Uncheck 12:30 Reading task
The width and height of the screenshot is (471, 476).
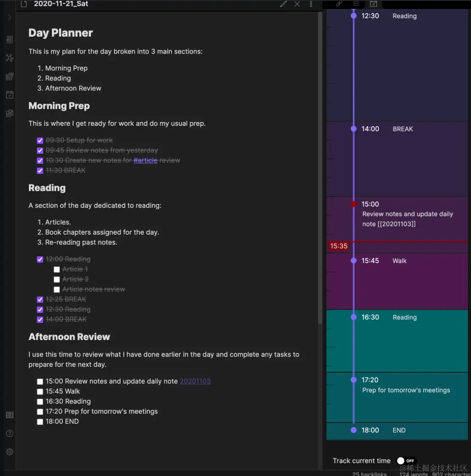pyautogui.click(x=40, y=310)
